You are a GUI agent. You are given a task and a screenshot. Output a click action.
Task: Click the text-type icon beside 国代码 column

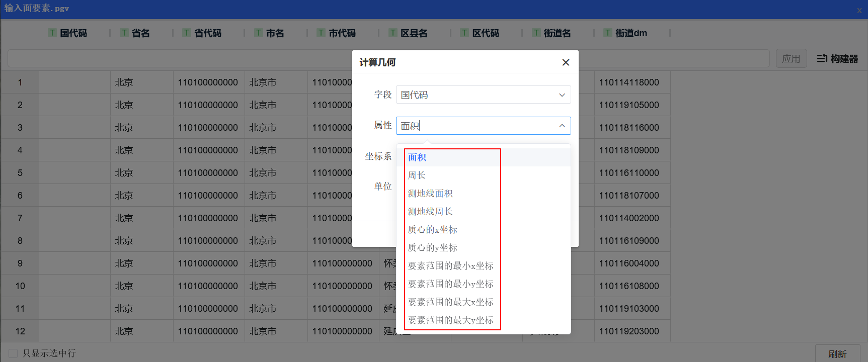pos(52,33)
